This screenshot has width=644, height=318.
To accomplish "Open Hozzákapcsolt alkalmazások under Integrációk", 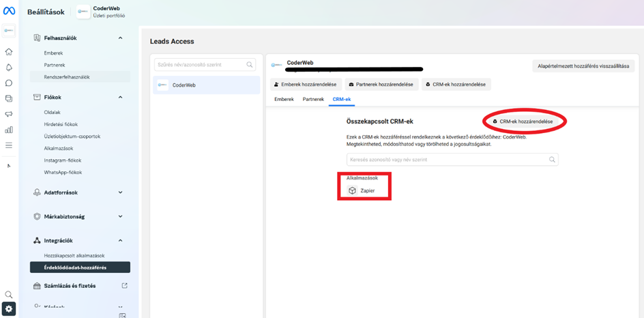I will 74,255.
